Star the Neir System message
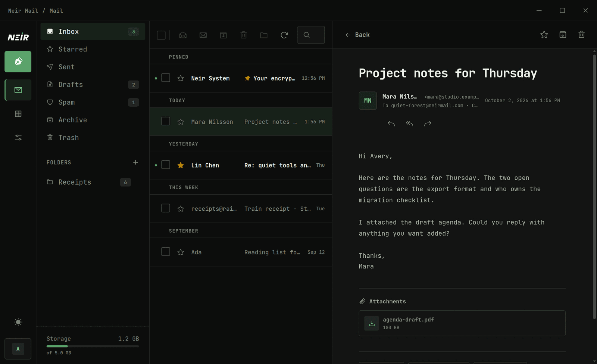 (181, 78)
